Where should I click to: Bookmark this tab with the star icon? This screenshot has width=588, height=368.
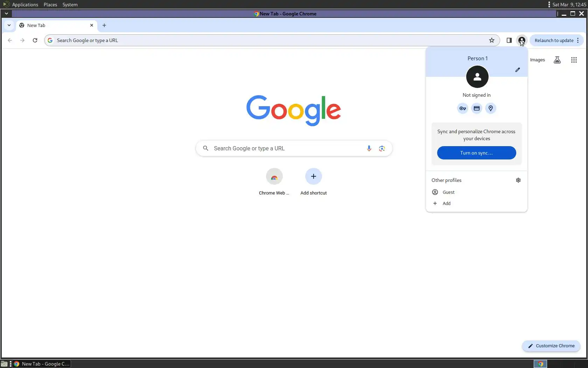[x=492, y=40]
